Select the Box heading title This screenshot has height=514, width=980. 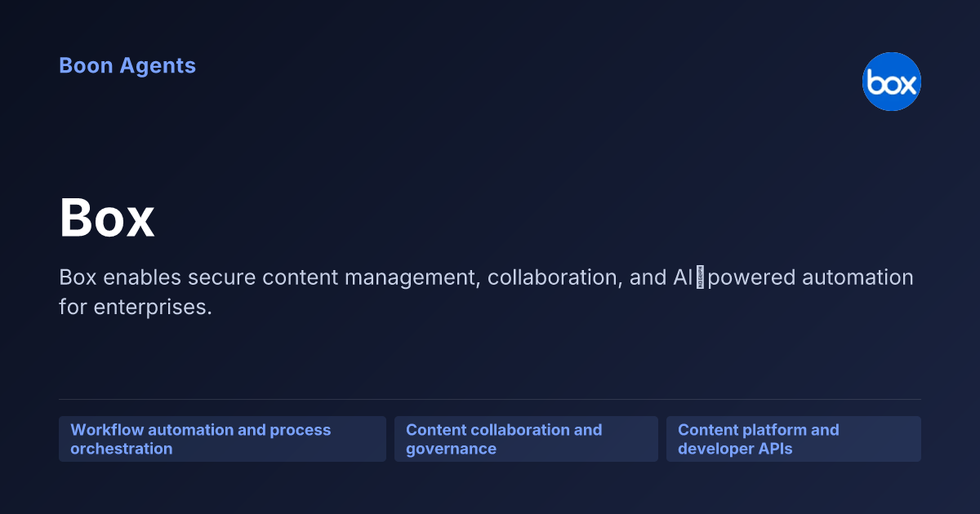(x=107, y=217)
